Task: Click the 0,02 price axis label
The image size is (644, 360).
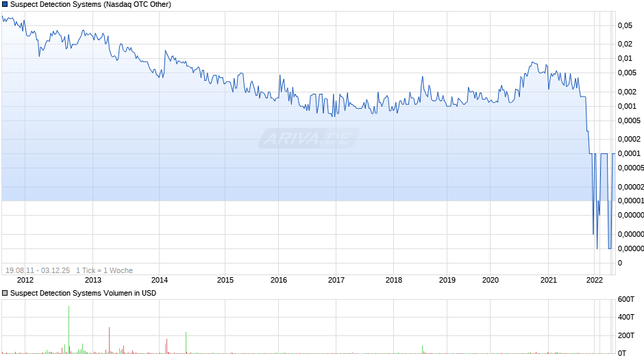Action: tap(625, 44)
